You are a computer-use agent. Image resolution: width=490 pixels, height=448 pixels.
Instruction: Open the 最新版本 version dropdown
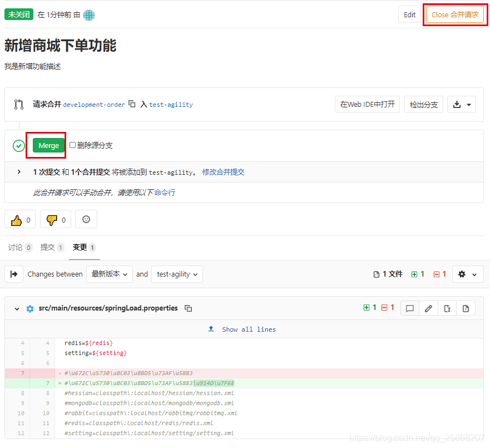coord(109,274)
